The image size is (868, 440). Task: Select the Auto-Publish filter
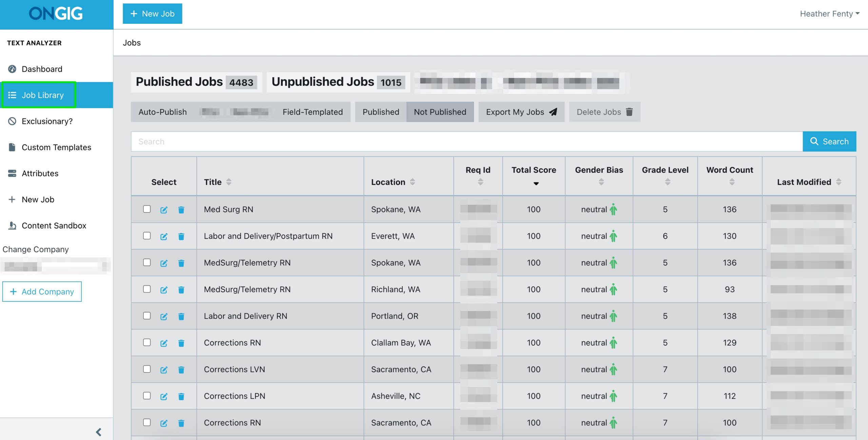163,112
